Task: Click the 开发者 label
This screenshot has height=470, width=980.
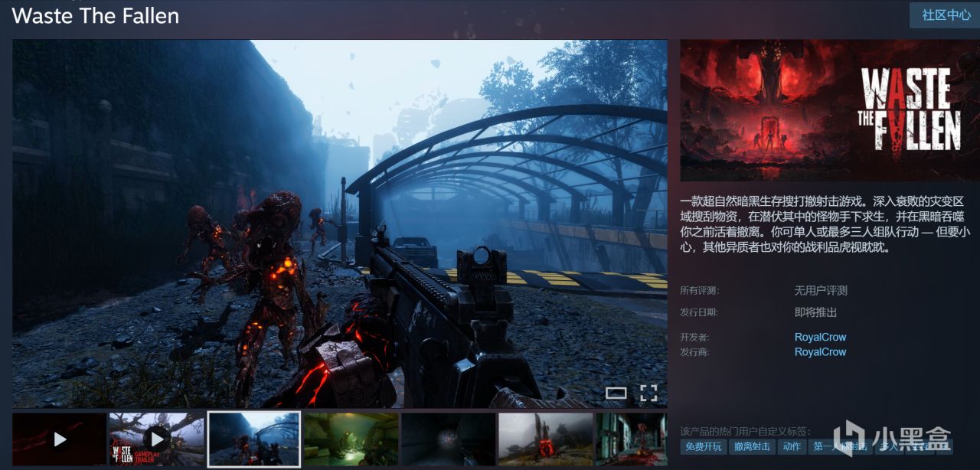Action: coord(695,337)
